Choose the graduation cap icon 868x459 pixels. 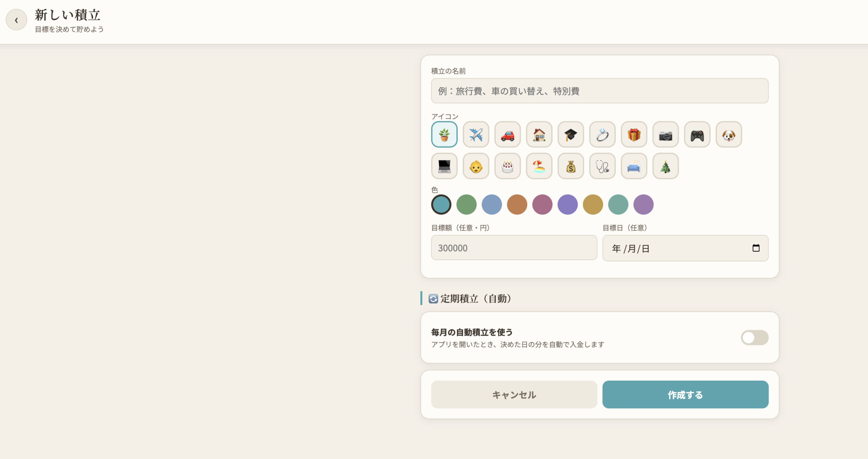pyautogui.click(x=571, y=135)
